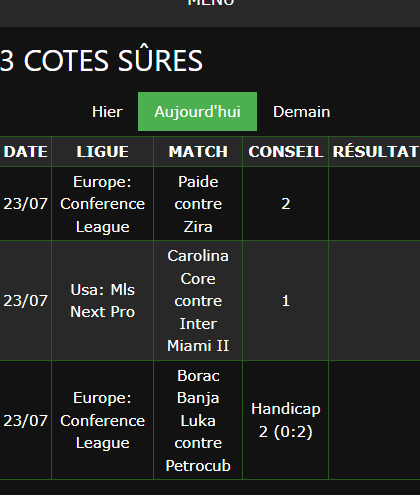Switch to the Demain tab

[x=302, y=112]
